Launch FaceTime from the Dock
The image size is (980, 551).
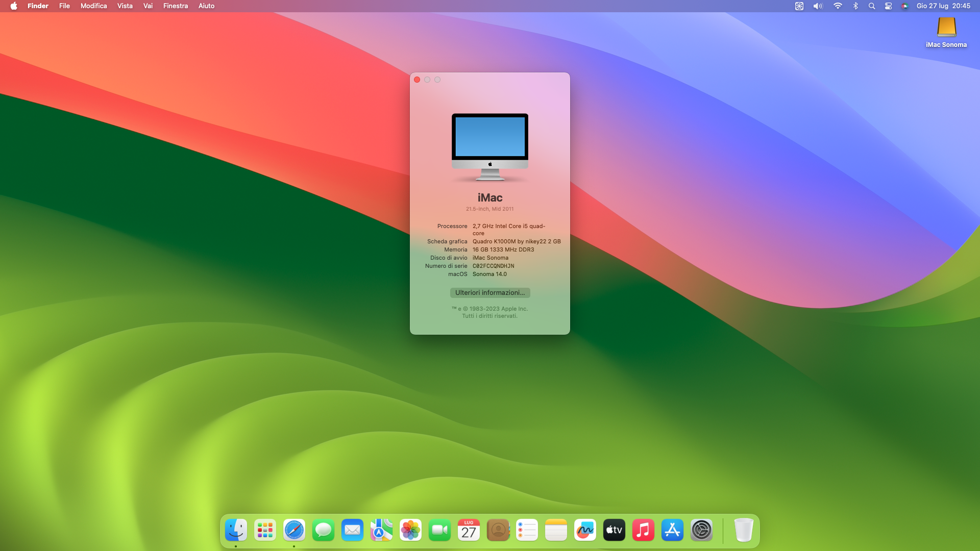point(439,530)
